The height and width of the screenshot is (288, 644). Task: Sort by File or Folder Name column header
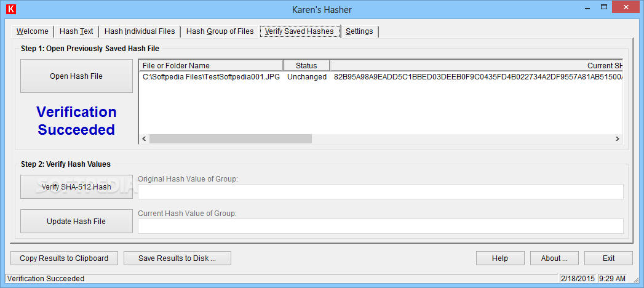coord(211,66)
